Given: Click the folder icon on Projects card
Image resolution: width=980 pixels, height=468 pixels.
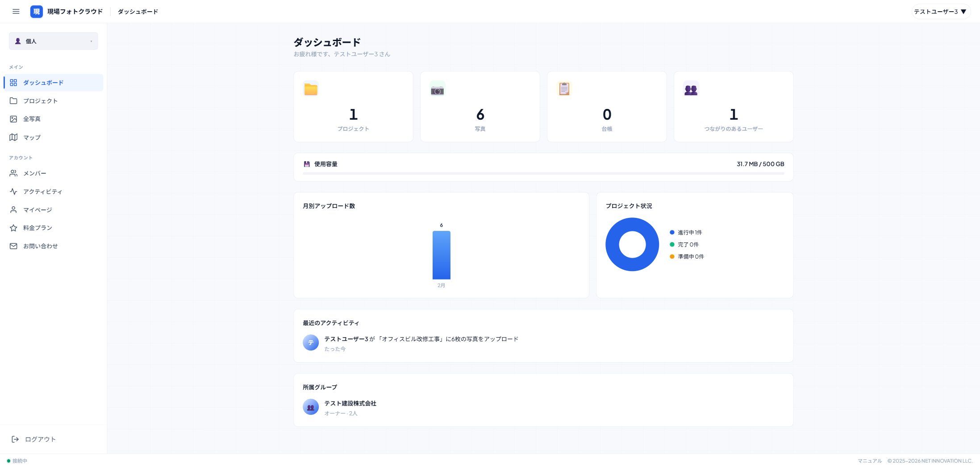Looking at the screenshot, I should (311, 89).
